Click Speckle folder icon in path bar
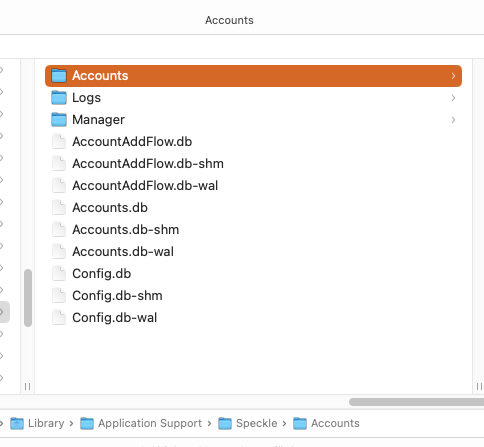Viewport: 484px width, 447px height. coord(225,423)
